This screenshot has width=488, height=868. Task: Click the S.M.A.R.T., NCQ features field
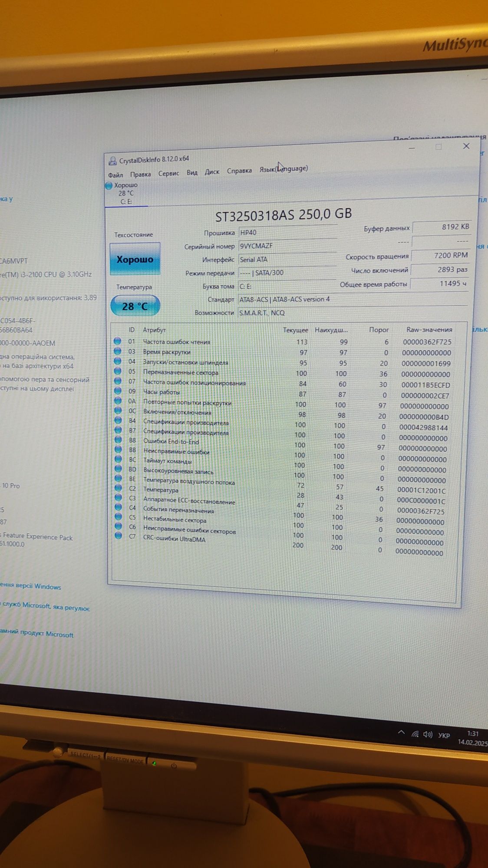pos(353,312)
